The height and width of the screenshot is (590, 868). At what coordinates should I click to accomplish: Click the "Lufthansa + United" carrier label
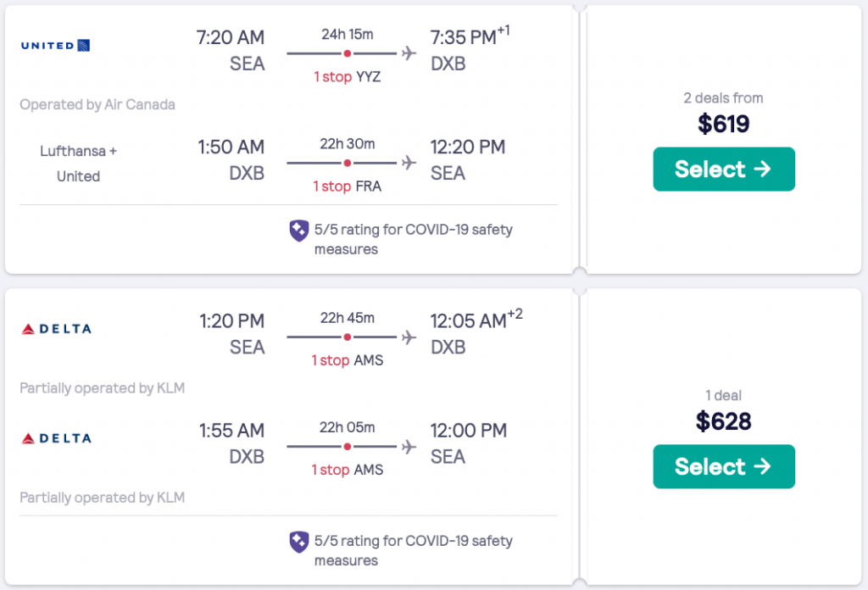(x=78, y=164)
